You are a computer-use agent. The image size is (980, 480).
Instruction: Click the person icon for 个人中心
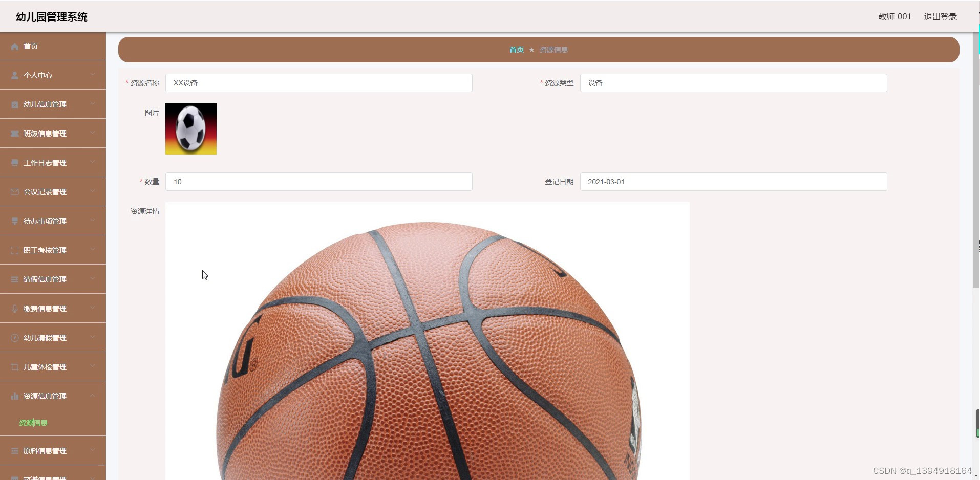pos(15,76)
